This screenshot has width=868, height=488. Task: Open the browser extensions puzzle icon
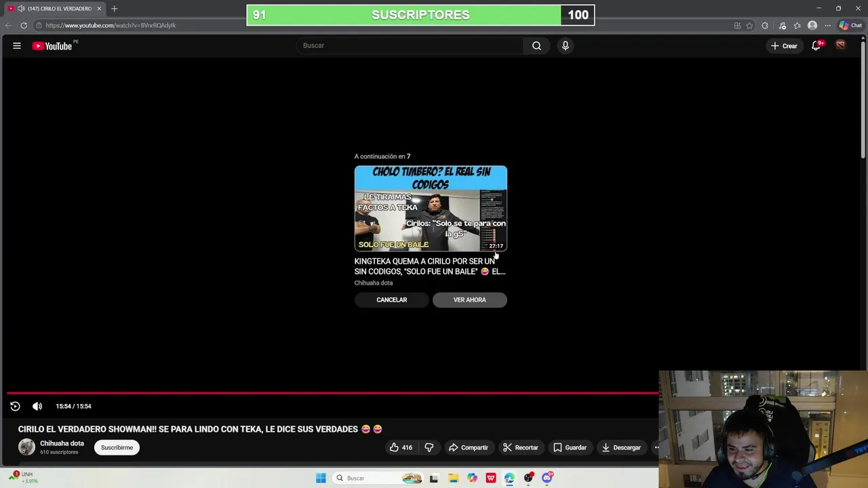(765, 26)
